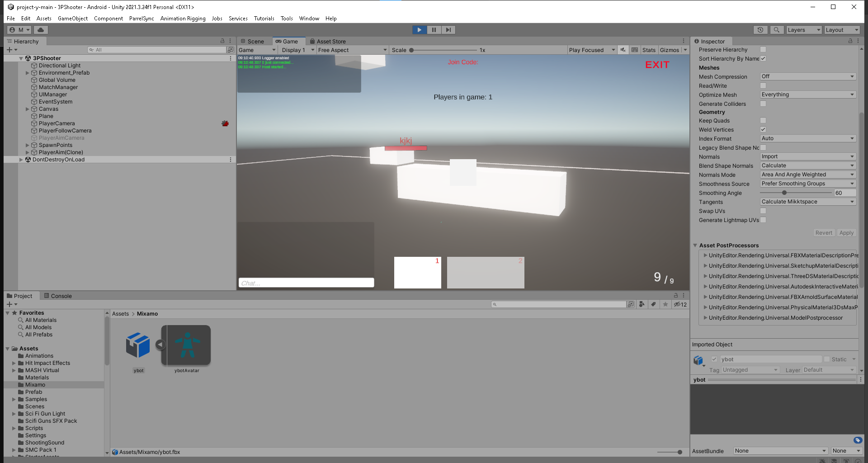Screen dimensions: 868x463
Task: Enable the Read/Write checkbox
Action: pyautogui.click(x=763, y=85)
